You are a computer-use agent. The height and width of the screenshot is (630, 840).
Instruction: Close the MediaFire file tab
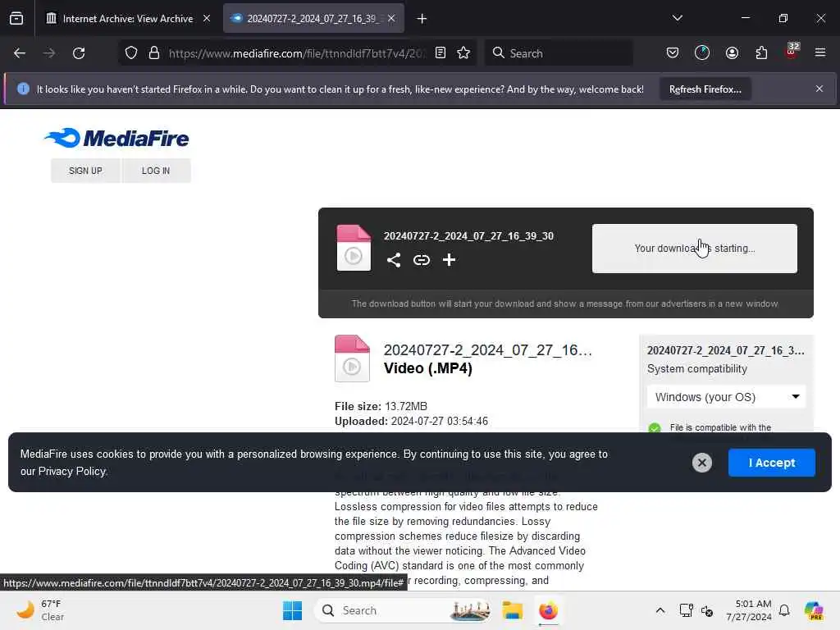click(x=391, y=18)
